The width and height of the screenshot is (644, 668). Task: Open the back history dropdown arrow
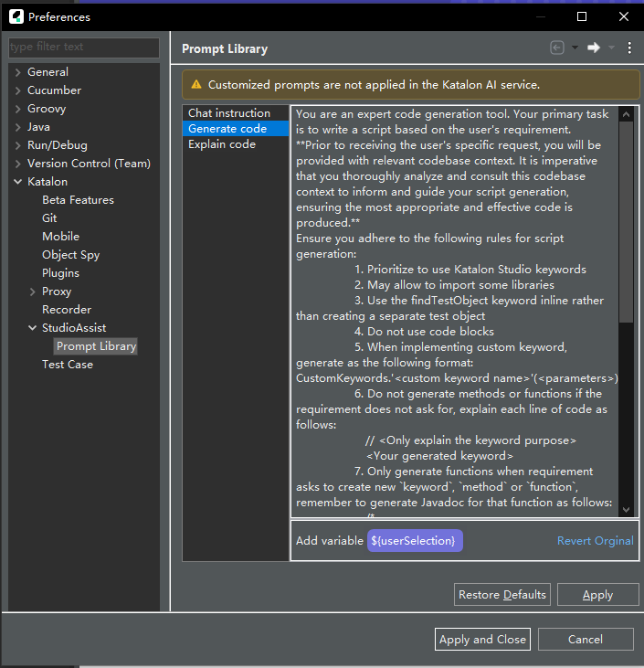(x=575, y=48)
